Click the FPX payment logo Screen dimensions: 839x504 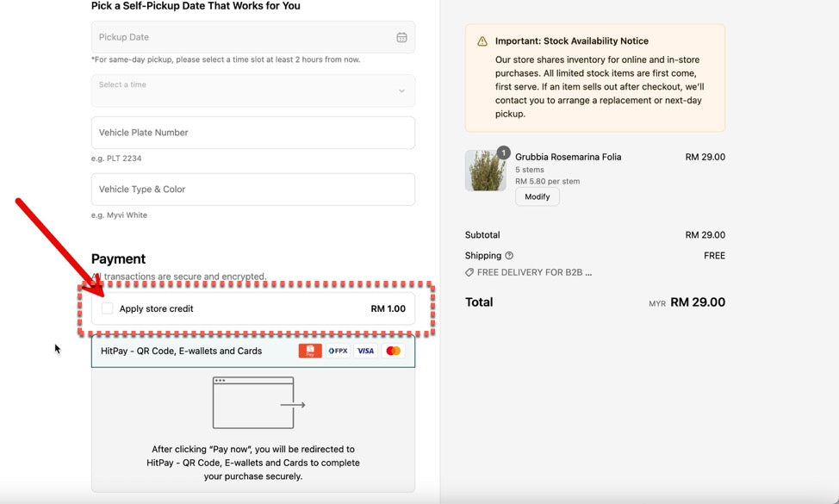[338, 352]
